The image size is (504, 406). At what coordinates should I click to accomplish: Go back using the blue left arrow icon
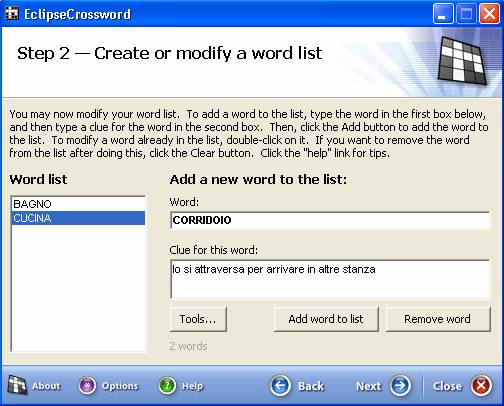[280, 386]
